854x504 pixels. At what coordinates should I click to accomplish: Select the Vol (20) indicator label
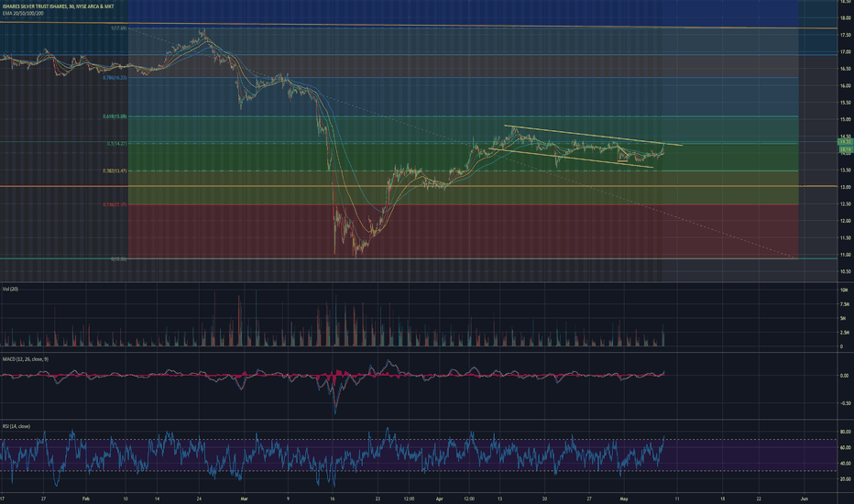click(10, 289)
